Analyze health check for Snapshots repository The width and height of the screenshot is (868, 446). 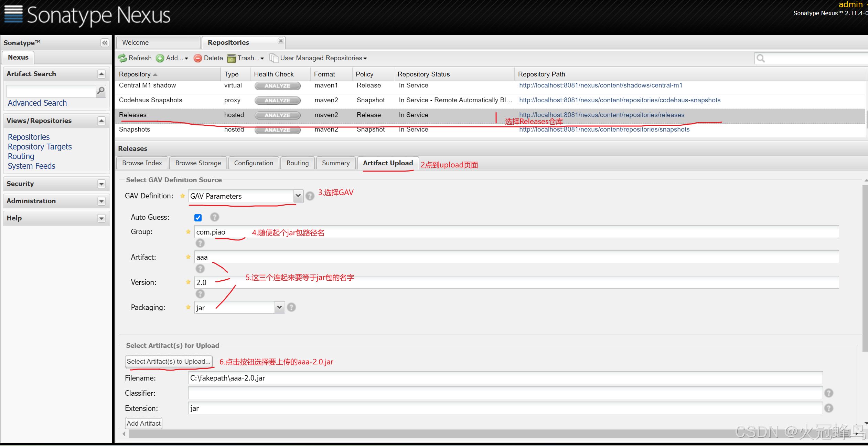277,130
